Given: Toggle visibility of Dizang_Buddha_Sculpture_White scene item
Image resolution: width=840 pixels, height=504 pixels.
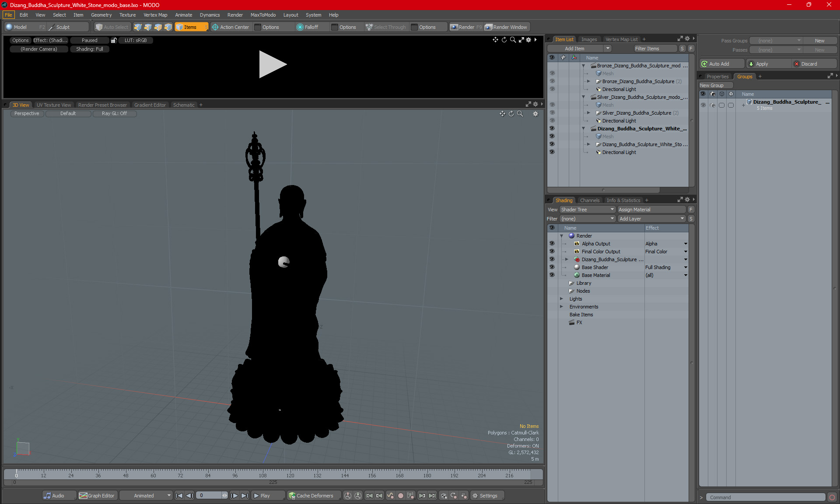Looking at the screenshot, I should pos(552,129).
